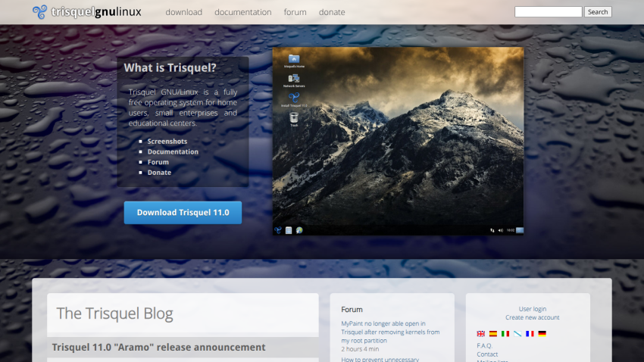The height and width of the screenshot is (362, 644).
Task: Click the Forum heading in sidebar block
Action: click(352, 310)
